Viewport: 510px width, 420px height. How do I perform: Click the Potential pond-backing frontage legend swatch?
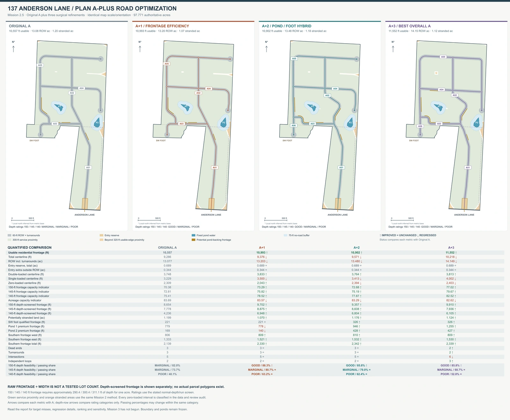click(x=193, y=240)
